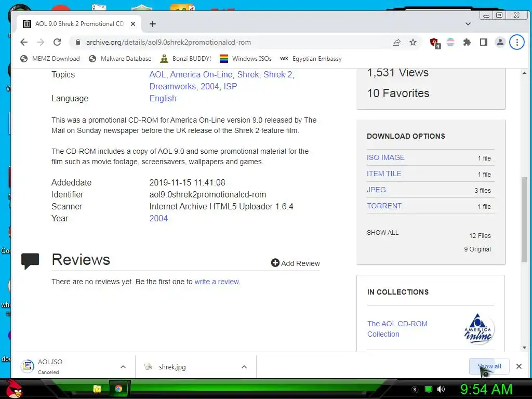
Task: Open the Malware Database bookmark
Action: 120,59
